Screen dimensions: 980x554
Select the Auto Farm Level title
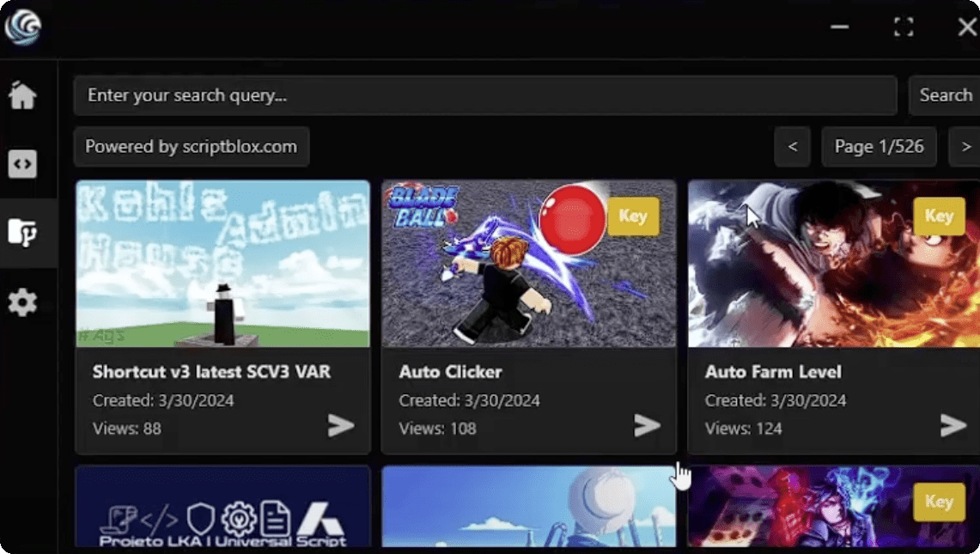tap(773, 372)
